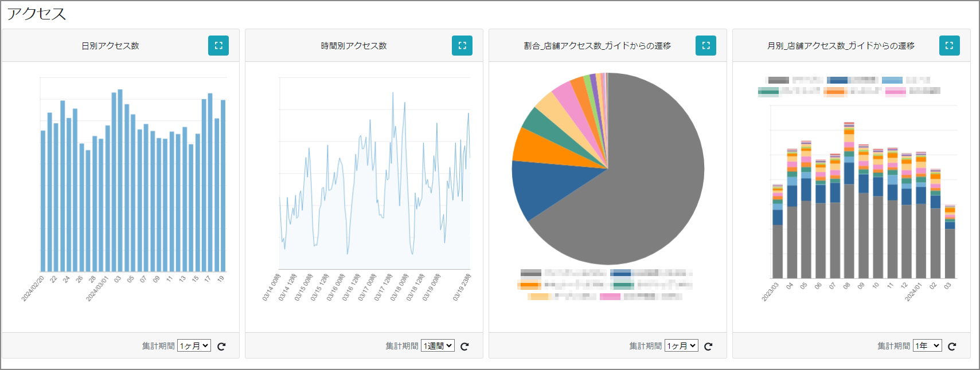
Task: Change the 集計期間 dropdown under the pie chart
Action: pos(681,345)
